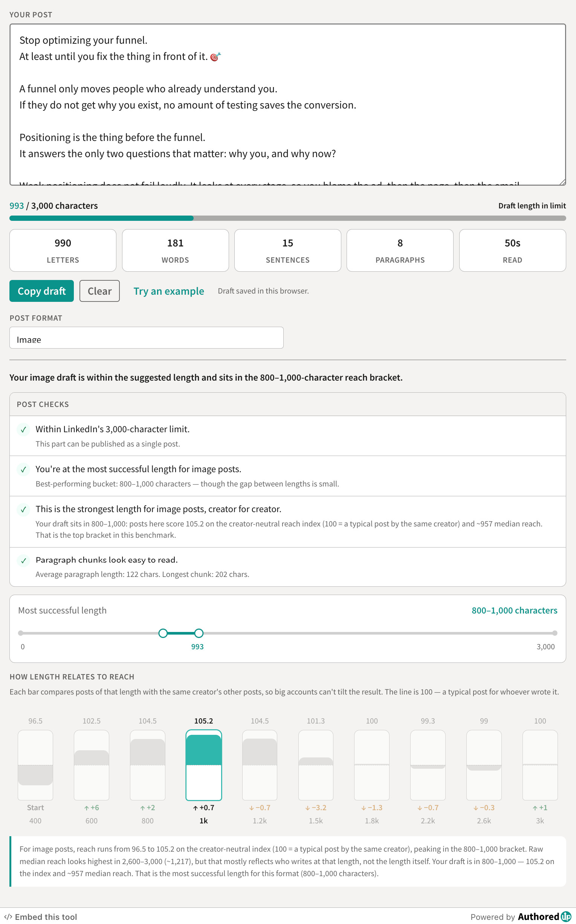The height and width of the screenshot is (924, 576).
Task: Click checkmark beside paragraph chunks check
Action: 24,560
